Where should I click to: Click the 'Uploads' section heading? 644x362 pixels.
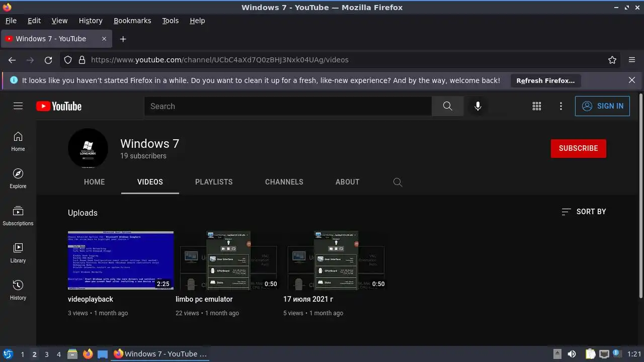(83, 213)
